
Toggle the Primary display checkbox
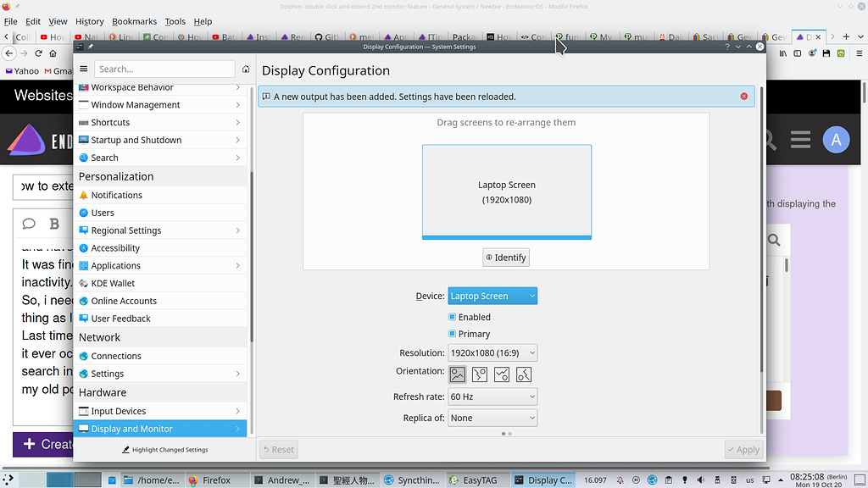[453, 334]
